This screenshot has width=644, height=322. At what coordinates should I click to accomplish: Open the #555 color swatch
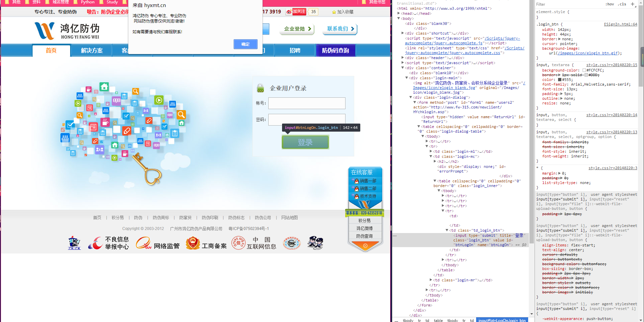560,80
